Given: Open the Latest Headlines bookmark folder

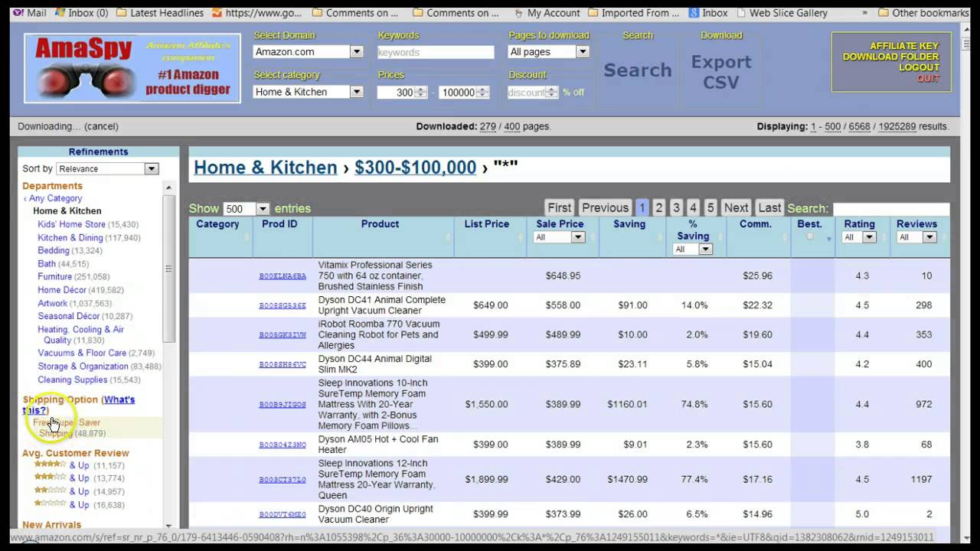Looking at the screenshot, I should [159, 13].
